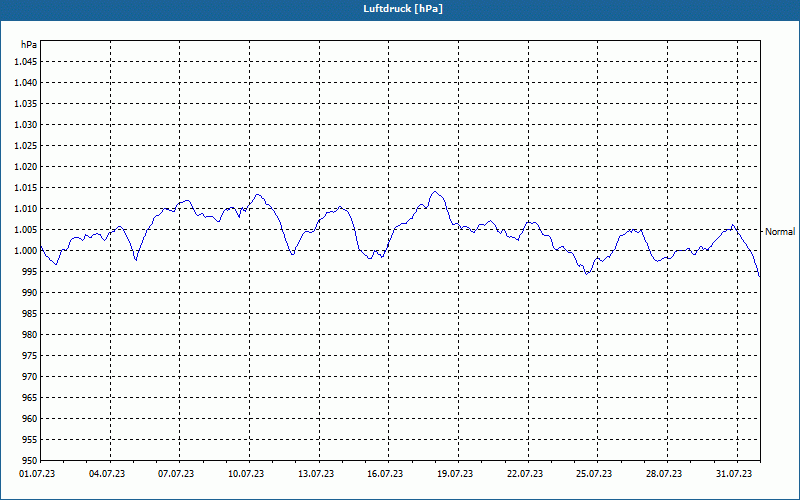The height and width of the screenshot is (500, 800).
Task: Click the 1.035 axis value
Action: (26, 104)
